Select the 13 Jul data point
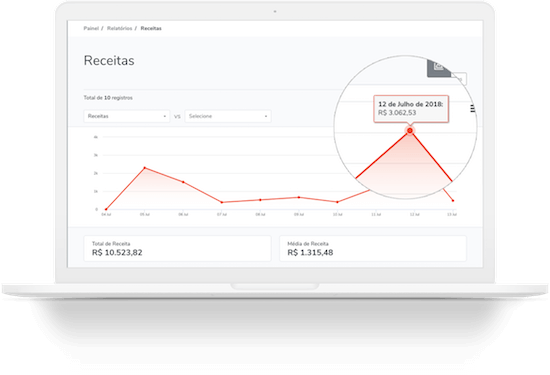 [453, 201]
